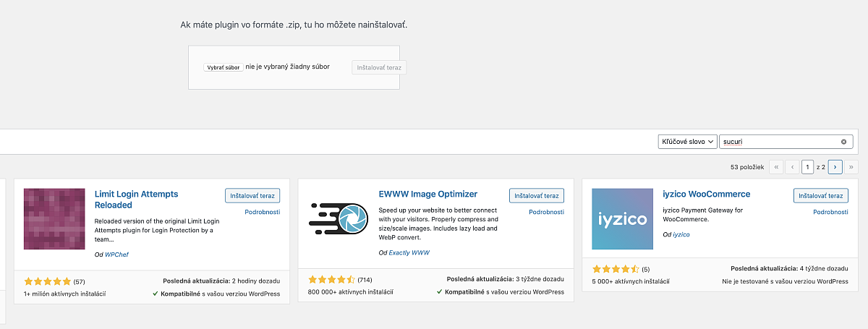The image size is (868, 329).
Task: Jump to the first results page
Action: pyautogui.click(x=776, y=167)
